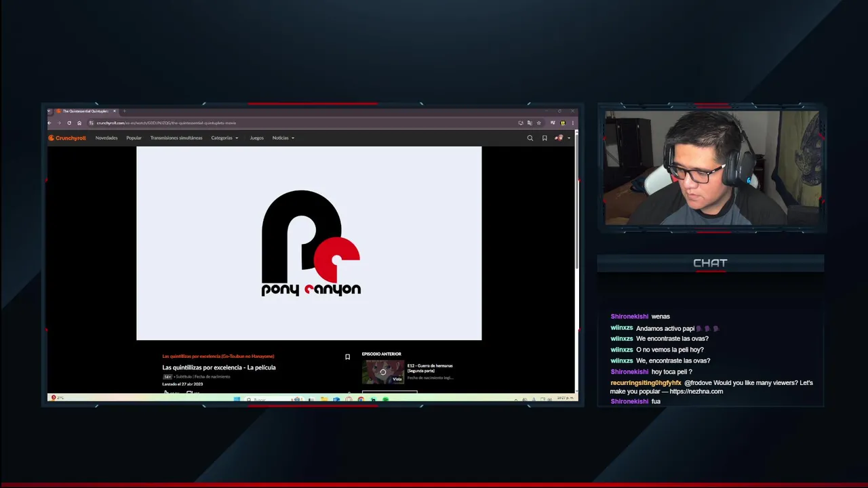Click the browser home icon
The height and width of the screenshot is (488, 868).
coord(79,123)
